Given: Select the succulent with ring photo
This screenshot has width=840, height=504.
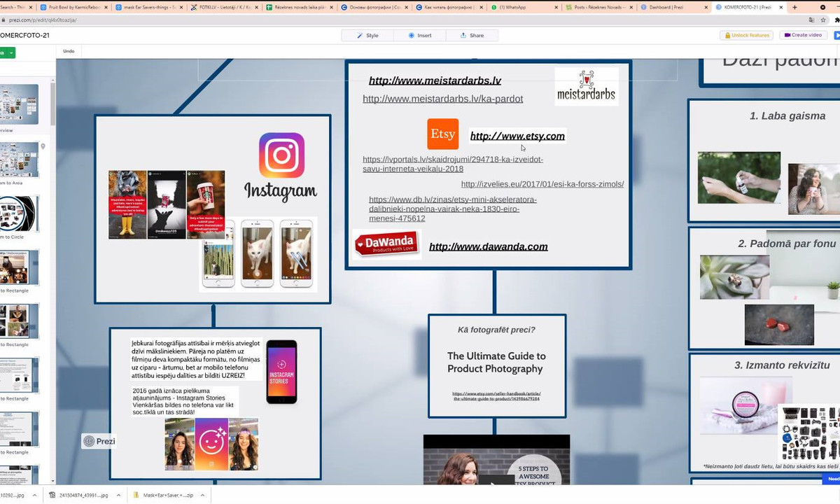Looking at the screenshot, I should point(734,277).
